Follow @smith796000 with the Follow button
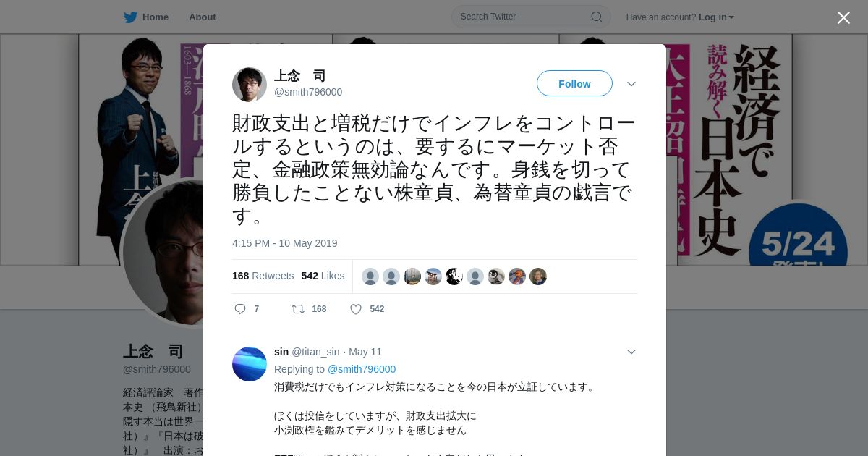The image size is (868, 456). [x=574, y=83]
